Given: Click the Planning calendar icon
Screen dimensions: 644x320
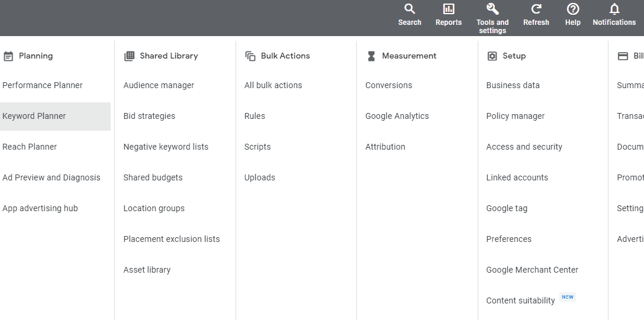Looking at the screenshot, I should pyautogui.click(x=8, y=56).
